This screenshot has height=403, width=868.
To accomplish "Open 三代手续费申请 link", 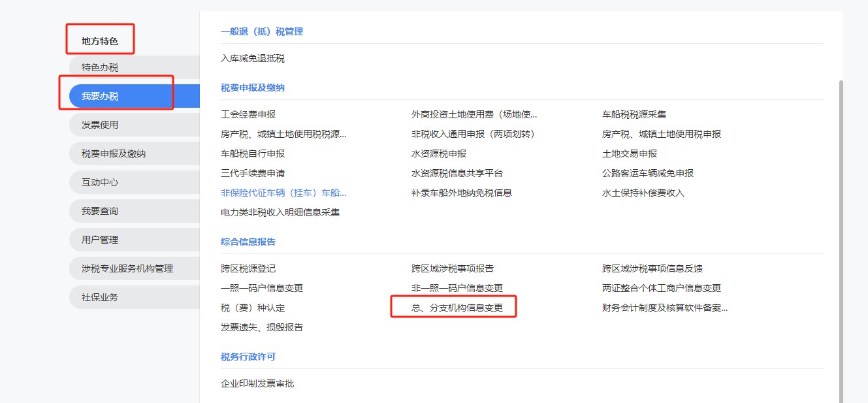I will [x=253, y=173].
